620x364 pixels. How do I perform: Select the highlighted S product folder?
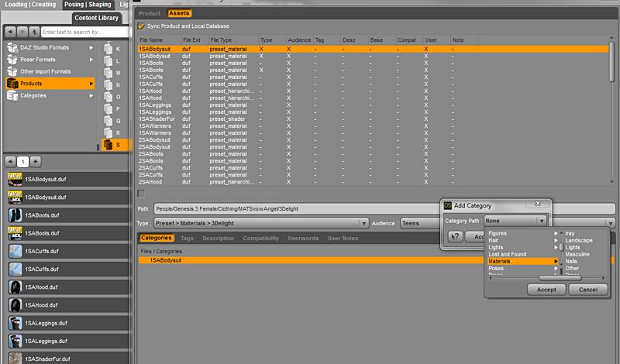pos(115,145)
